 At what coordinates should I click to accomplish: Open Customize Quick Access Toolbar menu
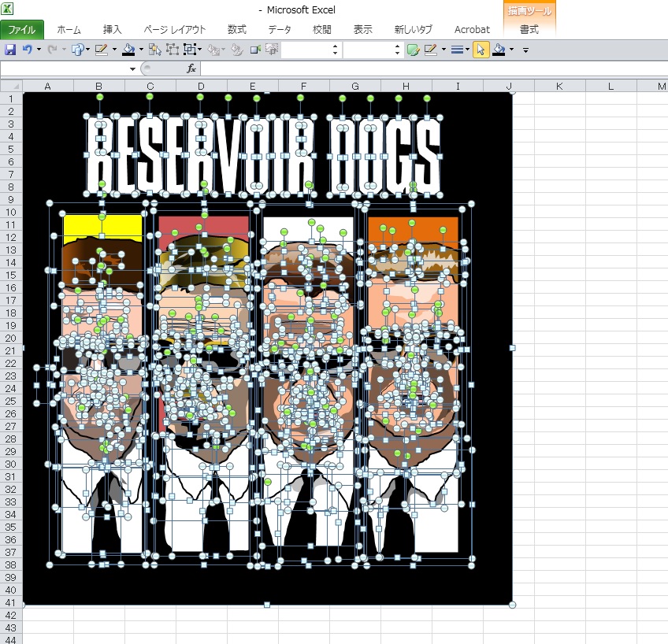point(525,50)
